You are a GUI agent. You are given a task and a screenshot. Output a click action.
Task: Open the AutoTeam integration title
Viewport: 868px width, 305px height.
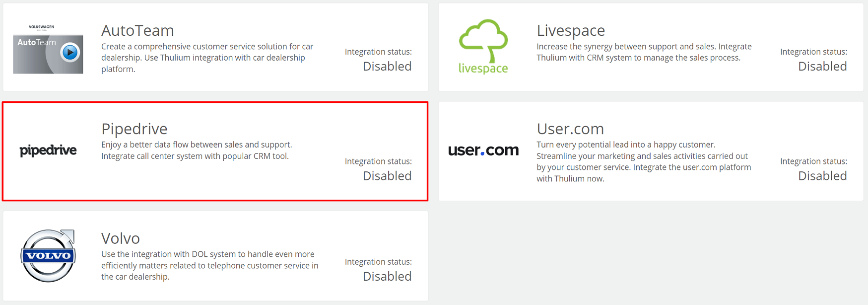point(137,30)
